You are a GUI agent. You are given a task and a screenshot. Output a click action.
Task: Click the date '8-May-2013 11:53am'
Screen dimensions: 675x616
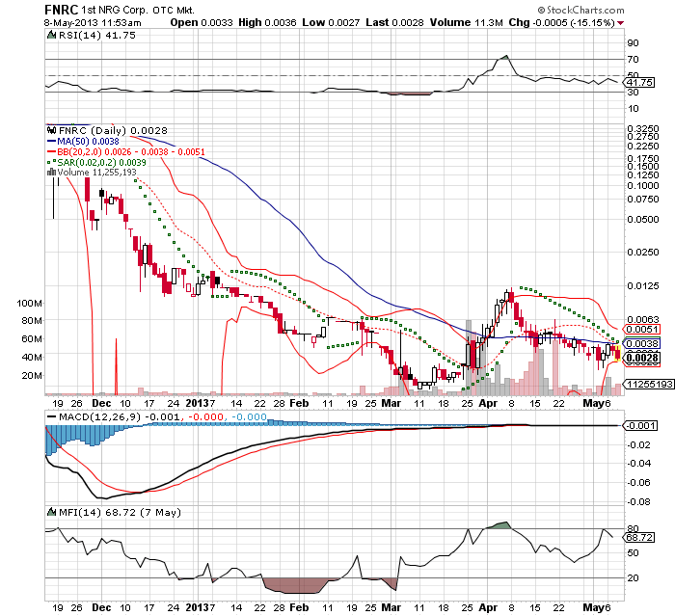[93, 23]
